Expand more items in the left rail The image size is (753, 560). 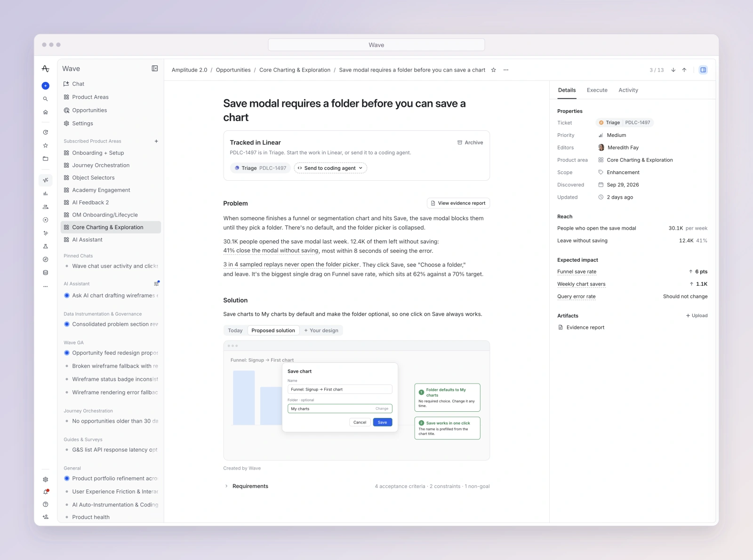45,286
